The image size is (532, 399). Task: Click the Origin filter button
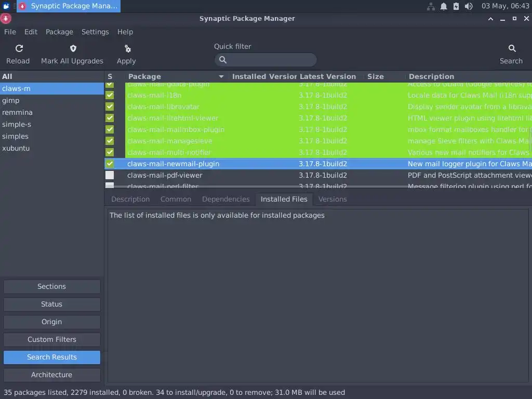(x=51, y=322)
